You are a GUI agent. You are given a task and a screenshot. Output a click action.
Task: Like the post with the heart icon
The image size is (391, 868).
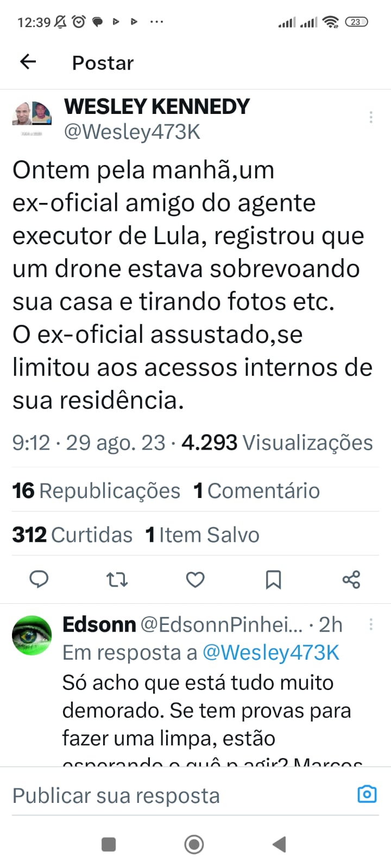point(195,580)
